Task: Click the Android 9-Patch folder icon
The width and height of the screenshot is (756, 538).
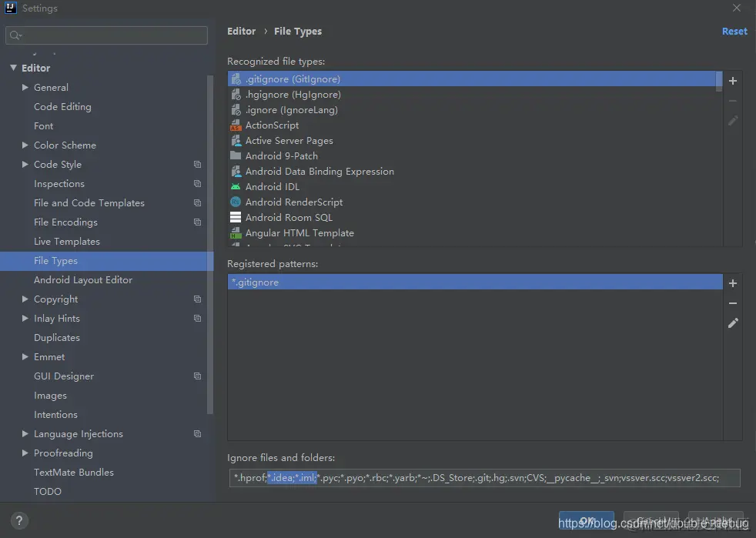Action: [236, 155]
